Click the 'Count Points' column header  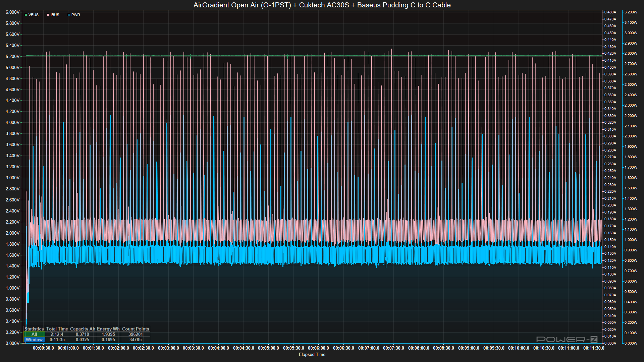pyautogui.click(x=136, y=329)
